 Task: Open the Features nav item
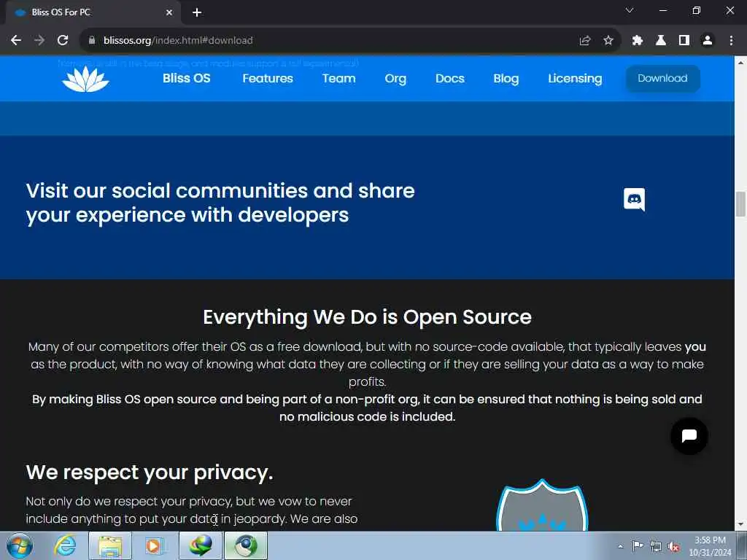pos(268,79)
